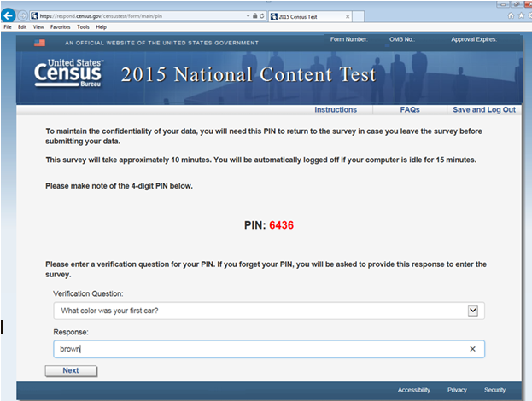The image size is (532, 401).
Task: Open the Help menu
Action: (101, 26)
